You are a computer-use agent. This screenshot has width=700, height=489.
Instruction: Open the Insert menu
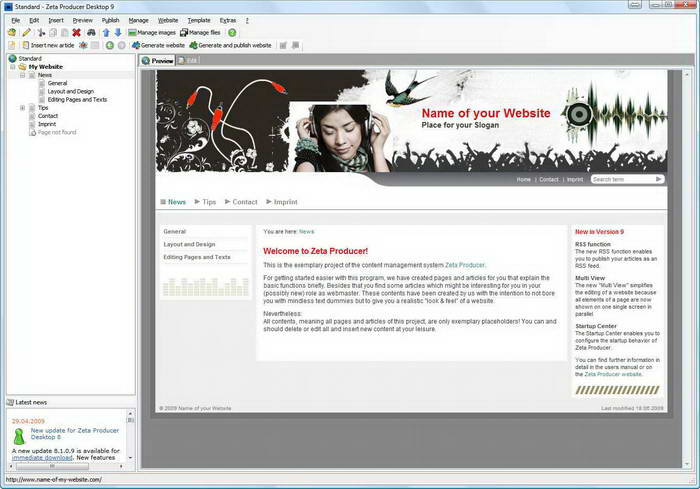[x=56, y=21]
